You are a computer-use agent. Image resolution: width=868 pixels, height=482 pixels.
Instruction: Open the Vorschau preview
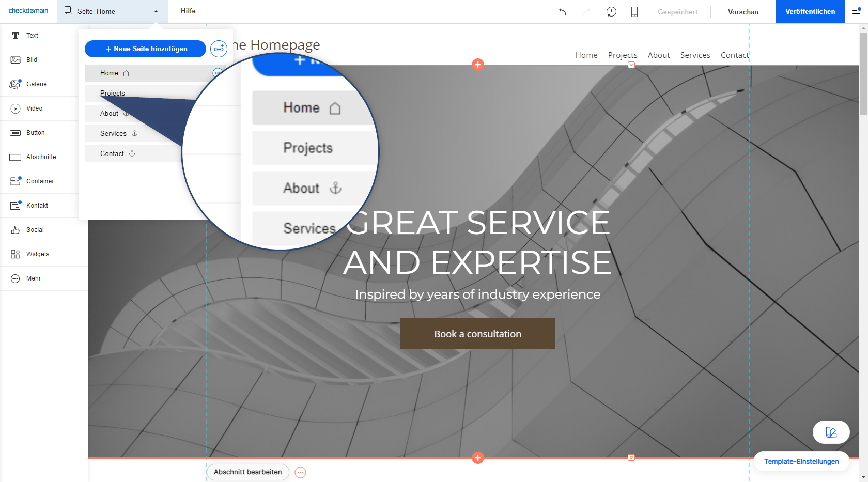coord(743,12)
